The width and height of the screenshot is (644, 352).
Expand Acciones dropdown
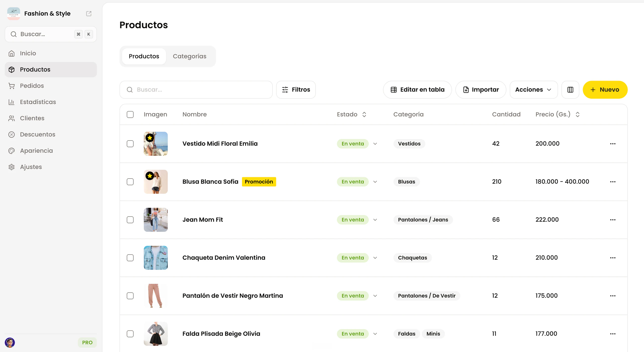[534, 90]
